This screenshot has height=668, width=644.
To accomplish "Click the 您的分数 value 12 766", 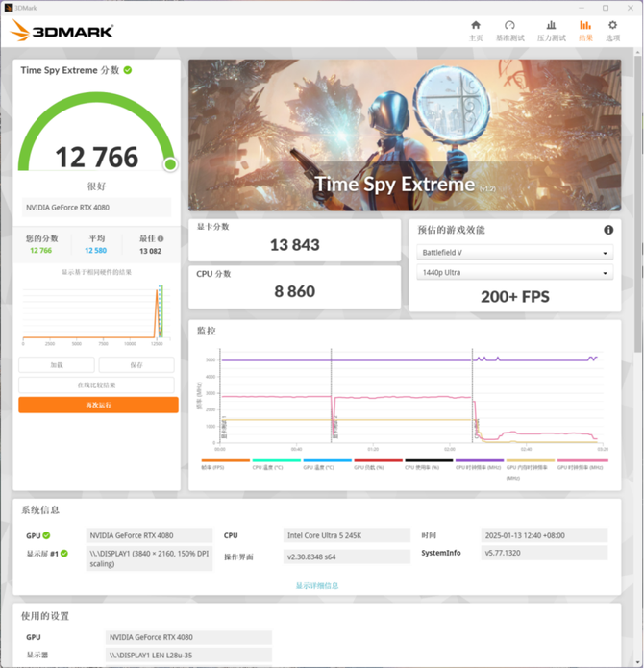I will pos(41,251).
